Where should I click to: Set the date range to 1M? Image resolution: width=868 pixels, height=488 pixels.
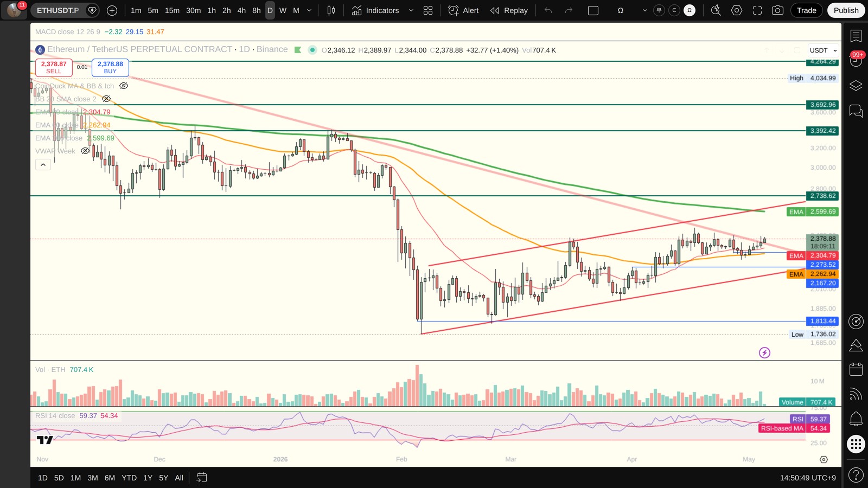pyautogui.click(x=75, y=478)
